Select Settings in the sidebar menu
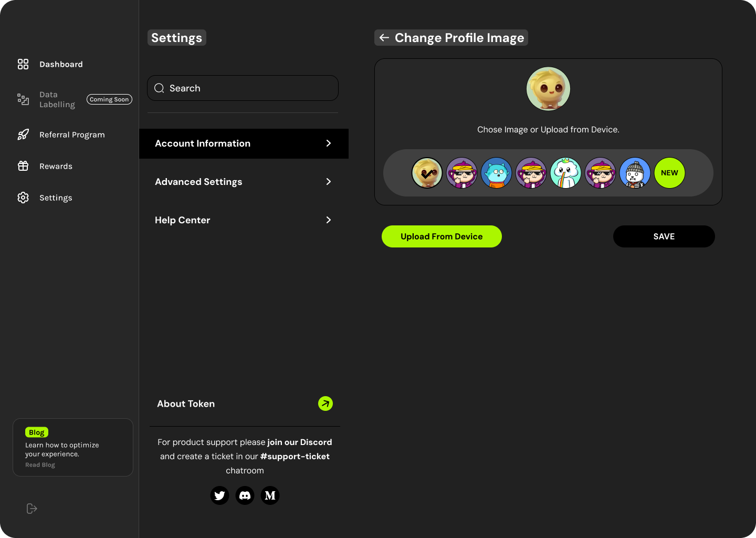Viewport: 756px width, 538px height. pos(56,198)
